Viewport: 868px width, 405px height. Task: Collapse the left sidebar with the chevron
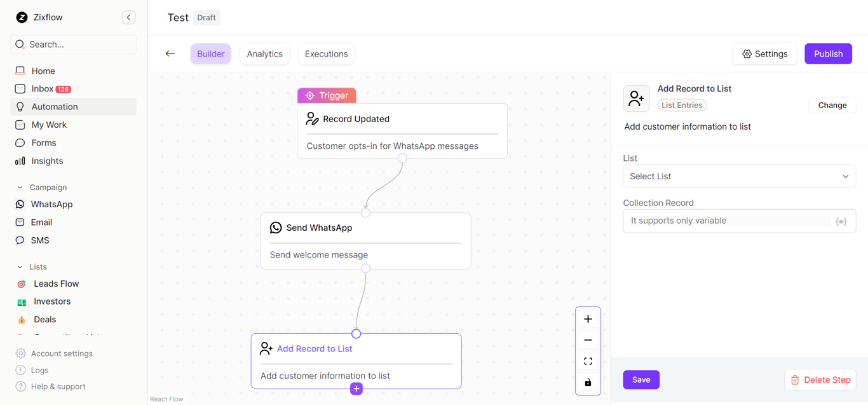pyautogui.click(x=128, y=17)
